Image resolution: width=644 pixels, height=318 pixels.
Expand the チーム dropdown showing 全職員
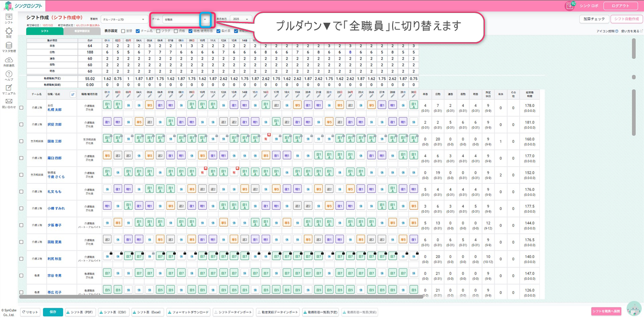[x=205, y=20]
